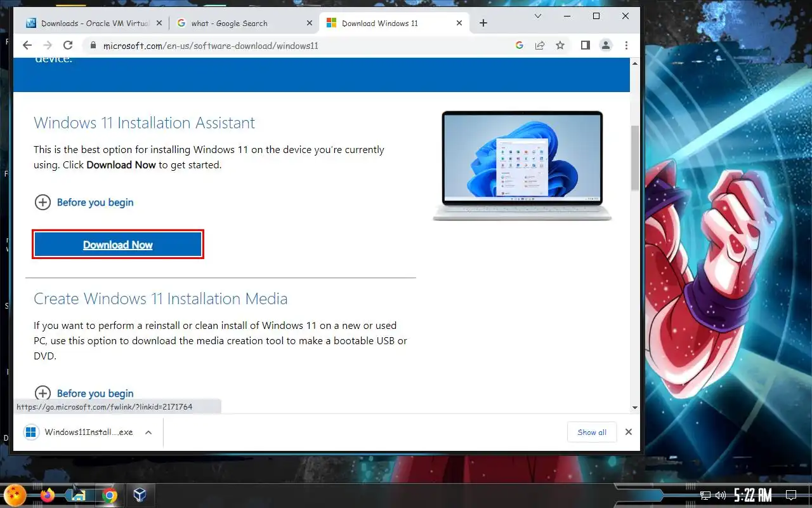Close the downloads bar
The width and height of the screenshot is (812, 508).
pyautogui.click(x=629, y=432)
